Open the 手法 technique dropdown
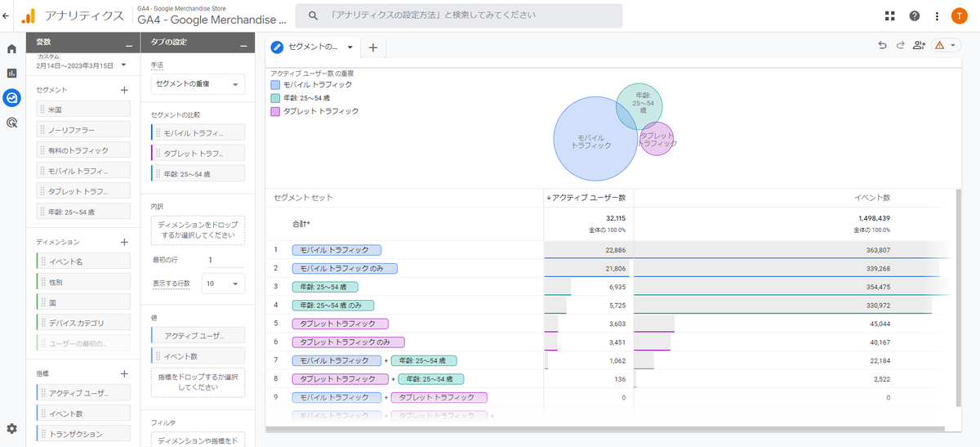This screenshot has width=980, height=447. [198, 84]
